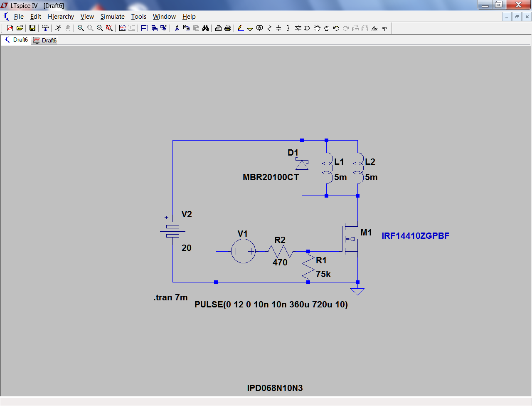
Task: Select the D1 diode symbol
Action: (302, 165)
